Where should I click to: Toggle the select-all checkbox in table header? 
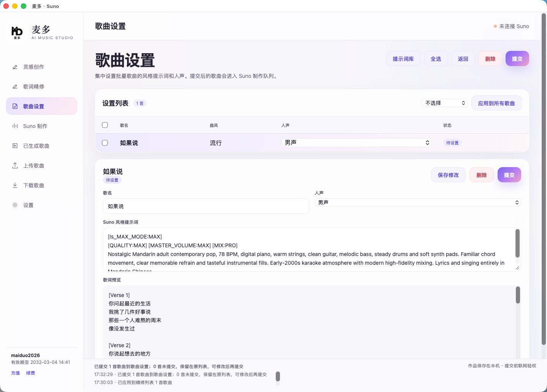point(105,125)
